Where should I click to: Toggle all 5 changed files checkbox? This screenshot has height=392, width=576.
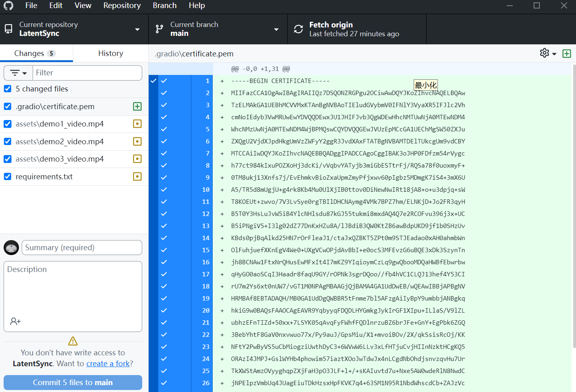(x=8, y=89)
